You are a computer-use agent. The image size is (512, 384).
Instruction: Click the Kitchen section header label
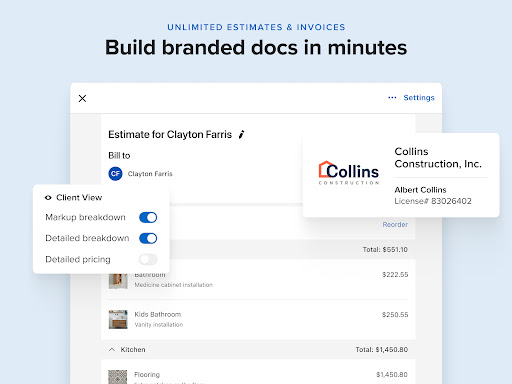point(133,350)
